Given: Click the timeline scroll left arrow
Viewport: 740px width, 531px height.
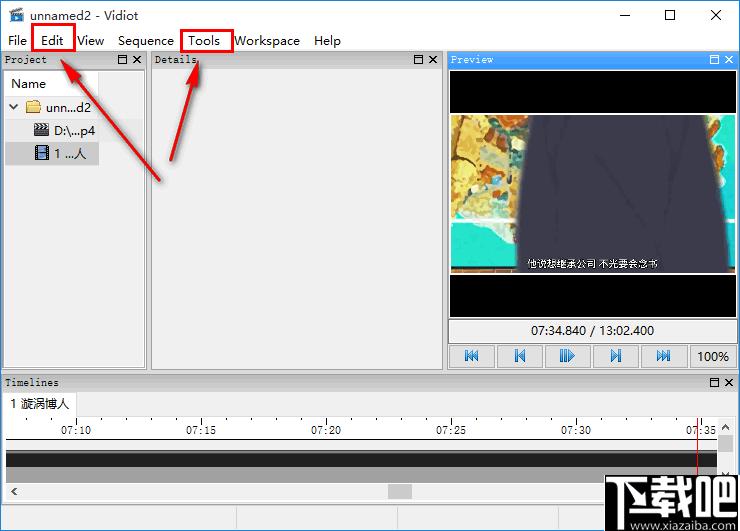Looking at the screenshot, I should pyautogui.click(x=14, y=491).
